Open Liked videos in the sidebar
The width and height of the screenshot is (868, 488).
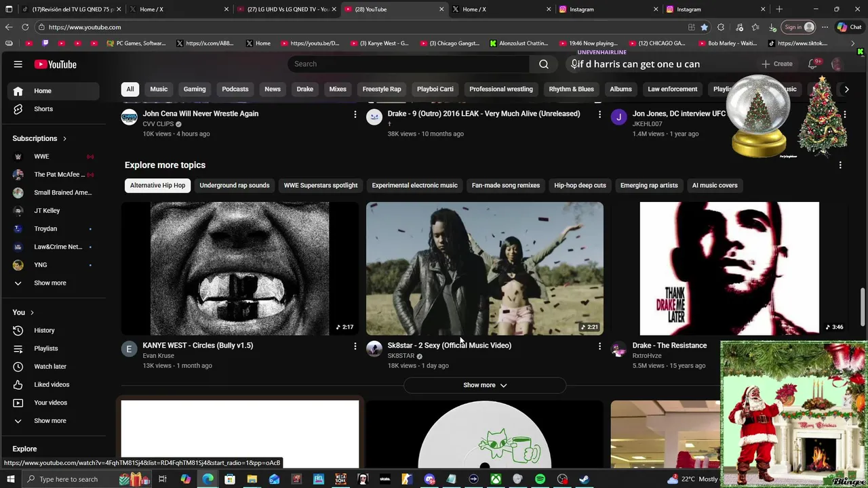(52, 384)
